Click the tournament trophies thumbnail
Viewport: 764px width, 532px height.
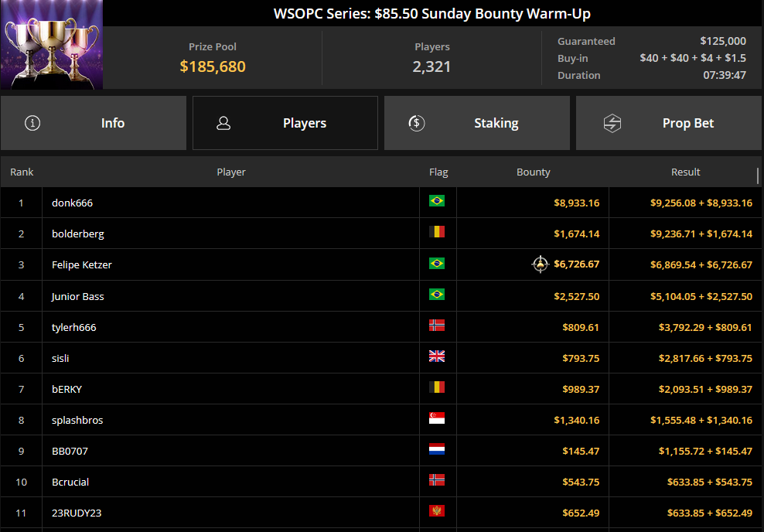tap(52, 45)
